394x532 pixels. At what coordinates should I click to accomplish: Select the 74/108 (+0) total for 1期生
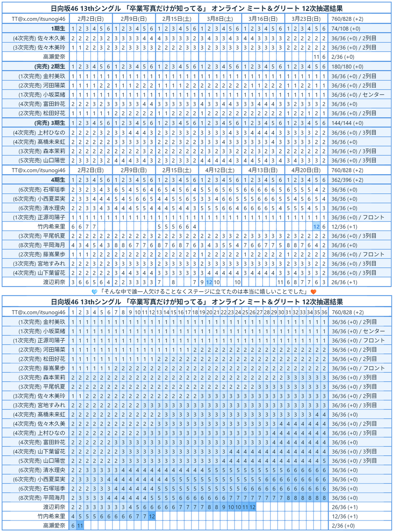346,29
